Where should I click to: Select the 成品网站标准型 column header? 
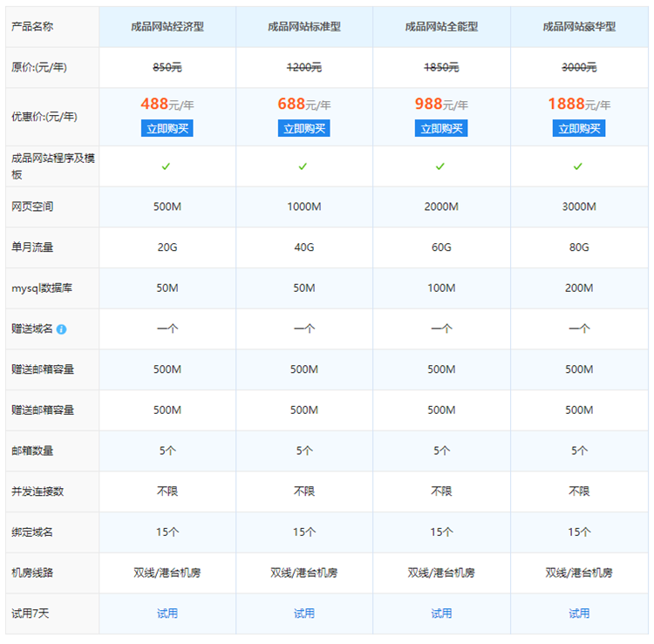coord(303,27)
